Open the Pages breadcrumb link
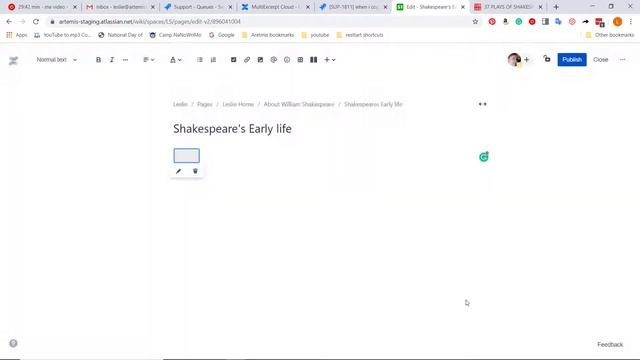The height and width of the screenshot is (360, 640). coord(205,104)
